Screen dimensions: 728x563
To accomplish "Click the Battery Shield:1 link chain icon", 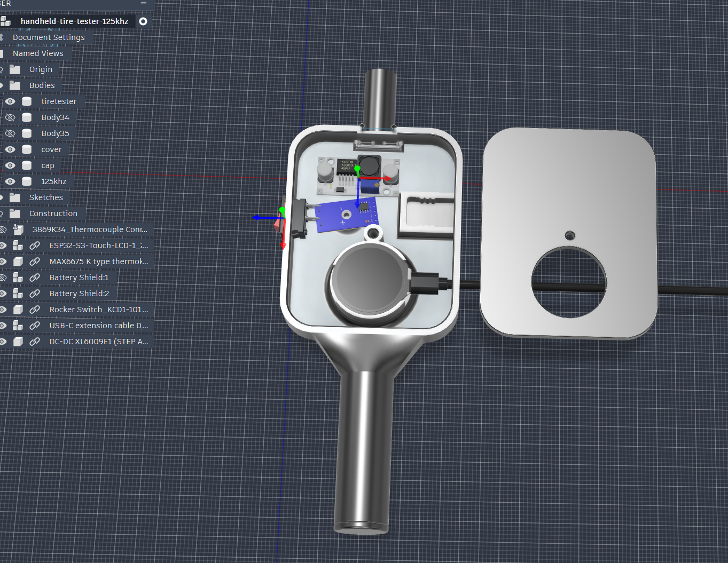I will 35,277.
